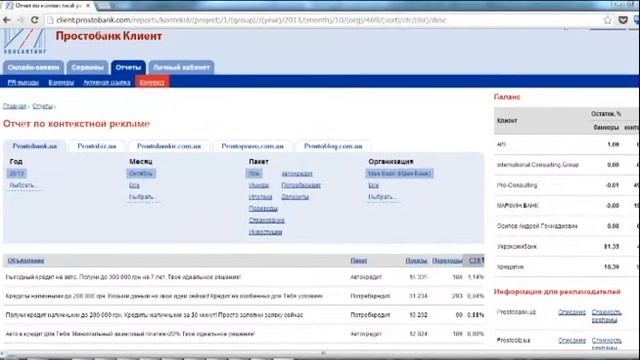The image size is (640, 360).
Task: Sort by CTR column header
Action: click(476, 260)
